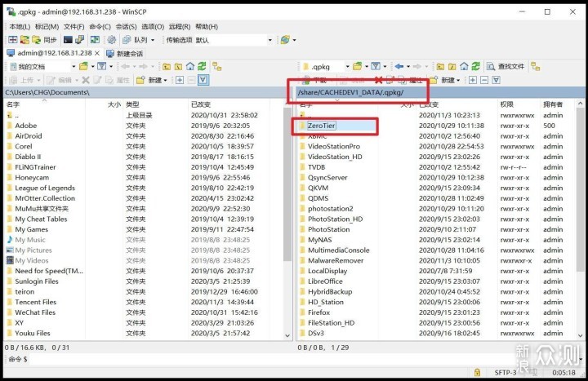
Task: Open the 帮助(H) menu
Action: point(207,27)
